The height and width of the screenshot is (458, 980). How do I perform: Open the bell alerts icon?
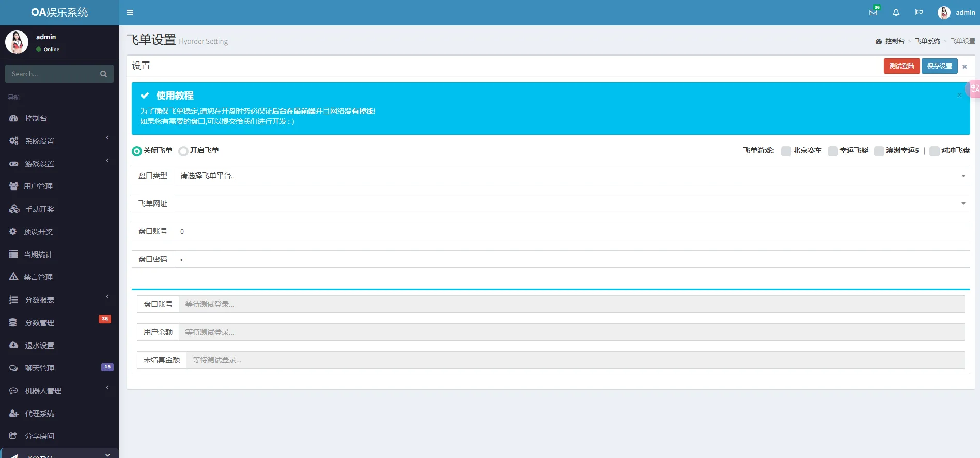[x=896, y=12]
